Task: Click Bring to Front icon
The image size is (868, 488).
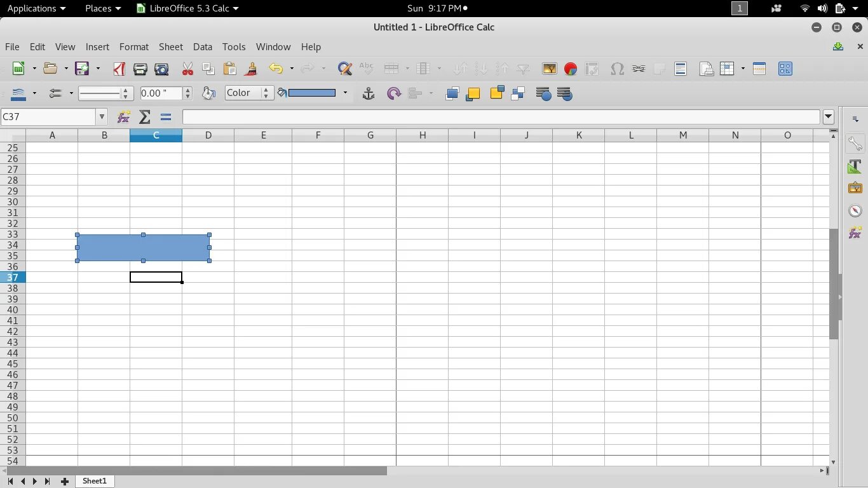Action: (x=452, y=93)
